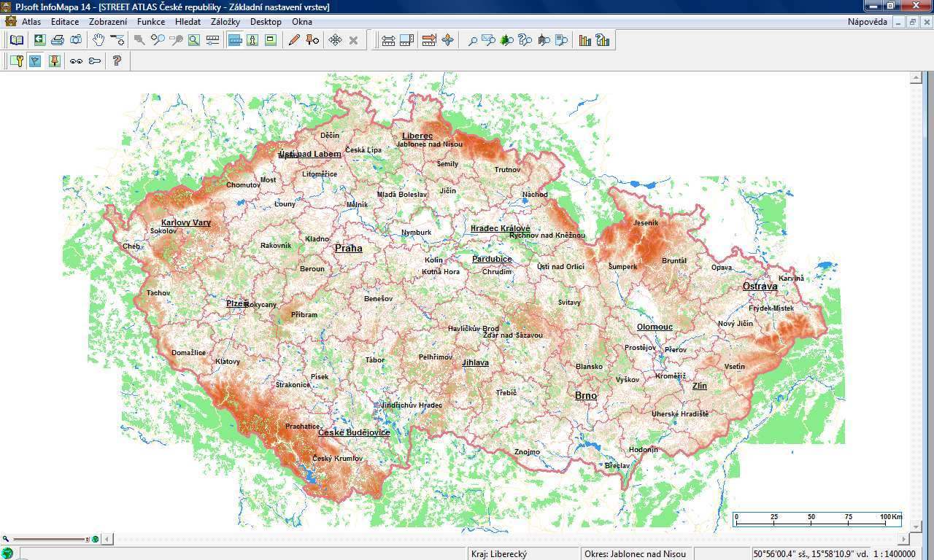Click the building with magnifier search icon
934x560 pixels.
click(x=544, y=40)
